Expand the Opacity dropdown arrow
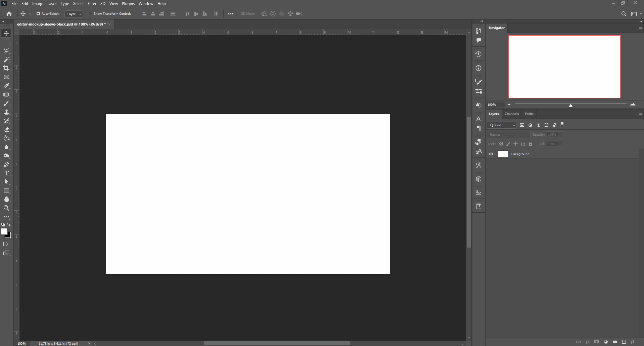644x346 pixels. click(x=560, y=134)
